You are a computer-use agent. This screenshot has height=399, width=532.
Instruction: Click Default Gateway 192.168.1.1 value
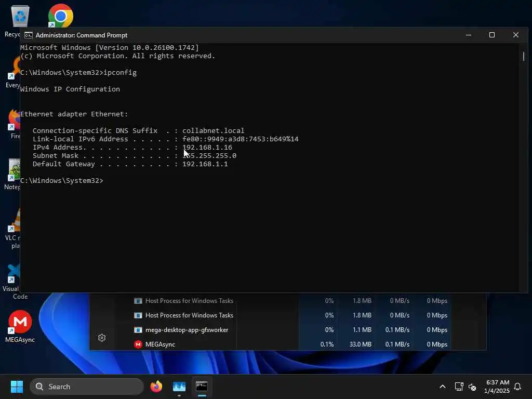click(205, 164)
